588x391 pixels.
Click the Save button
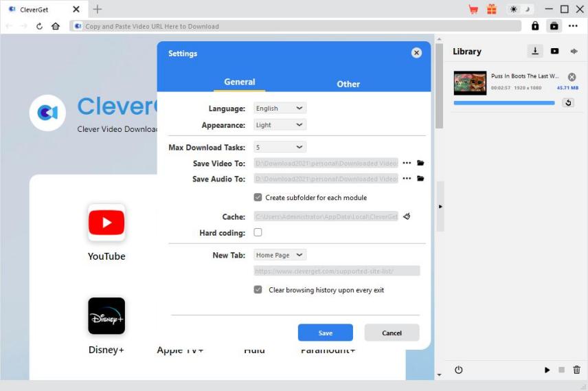(x=325, y=333)
